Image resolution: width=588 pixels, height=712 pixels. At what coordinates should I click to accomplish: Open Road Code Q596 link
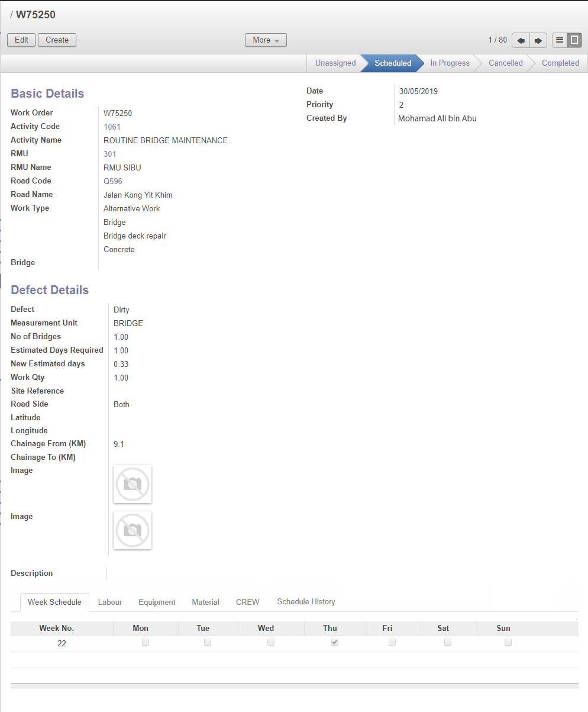pyautogui.click(x=113, y=181)
